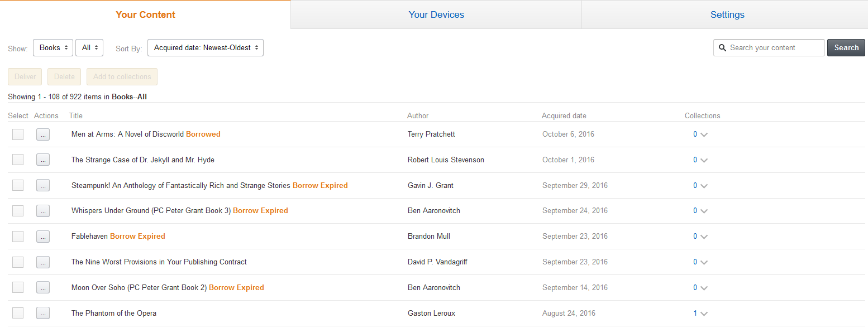868x328 pixels.
Task: Click the Add to collections button
Action: click(x=122, y=77)
